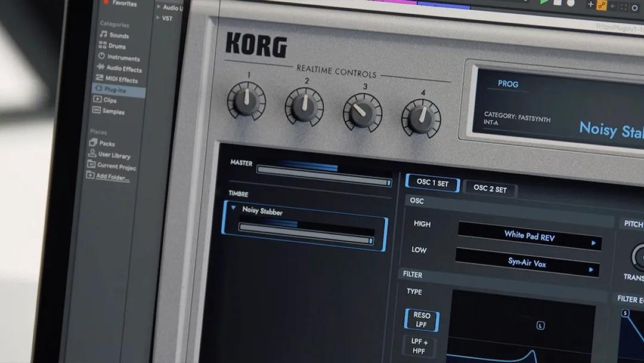Click the S handle in Filter EG graph
Image resolution: width=644 pixels, height=363 pixels.
click(625, 313)
